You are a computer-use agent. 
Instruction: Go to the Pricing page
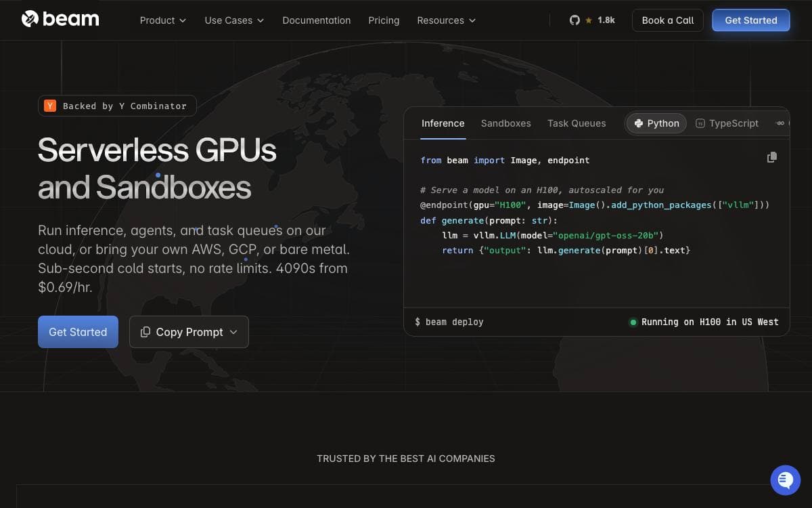[384, 20]
